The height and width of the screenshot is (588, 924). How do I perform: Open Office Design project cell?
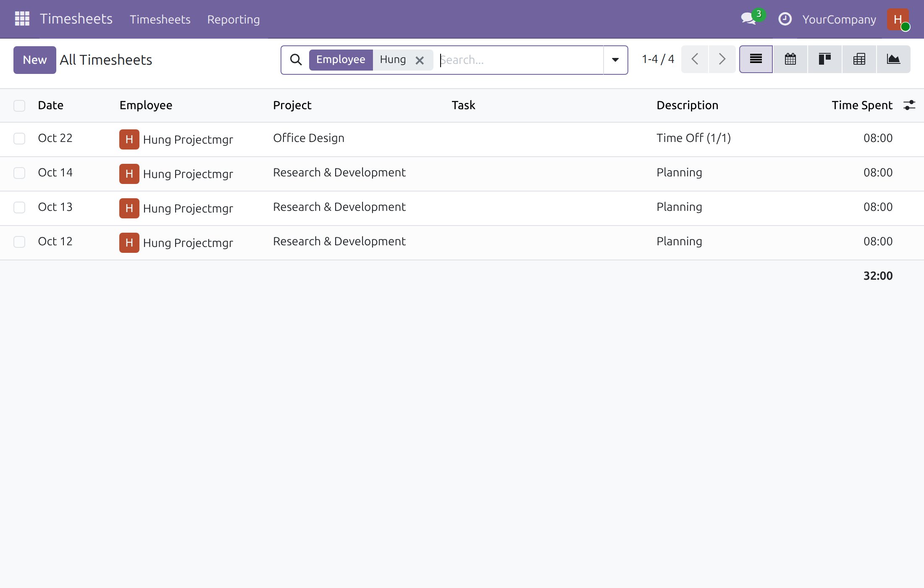(309, 138)
